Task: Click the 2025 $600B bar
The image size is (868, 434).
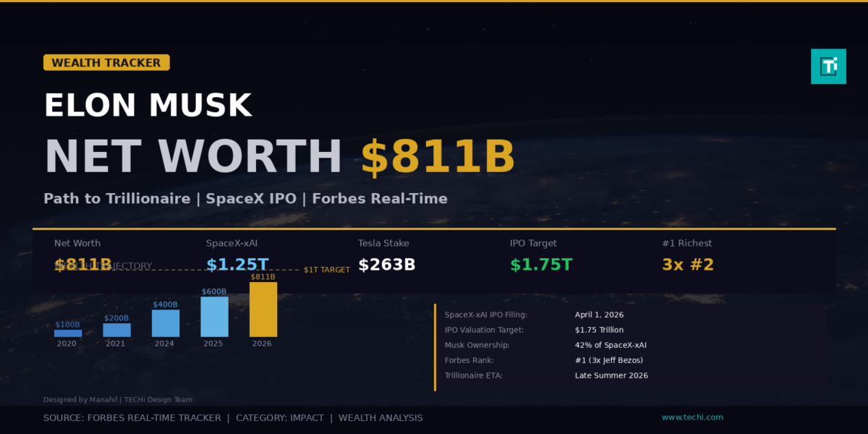Action: pos(214,318)
